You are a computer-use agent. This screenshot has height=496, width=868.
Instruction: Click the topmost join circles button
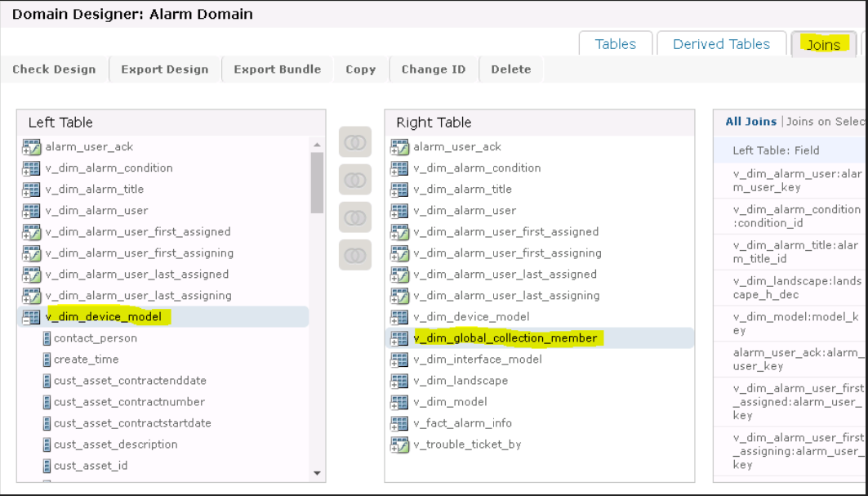pyautogui.click(x=354, y=142)
